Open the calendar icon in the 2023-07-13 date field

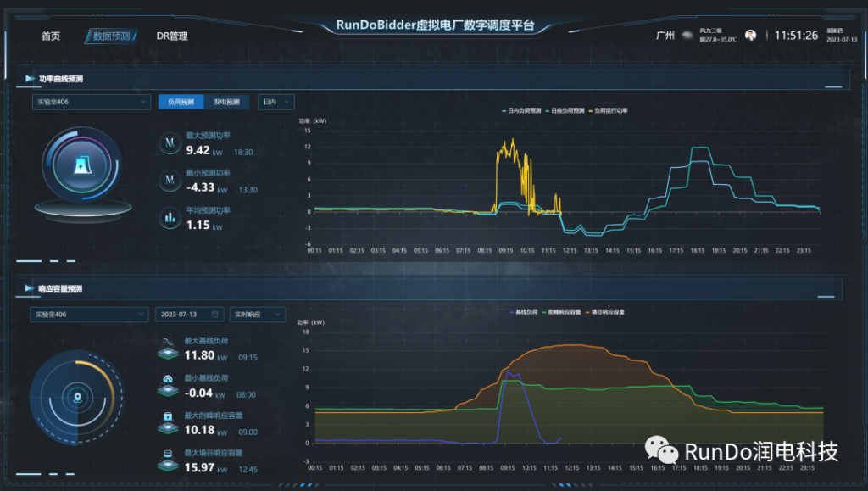coord(215,315)
